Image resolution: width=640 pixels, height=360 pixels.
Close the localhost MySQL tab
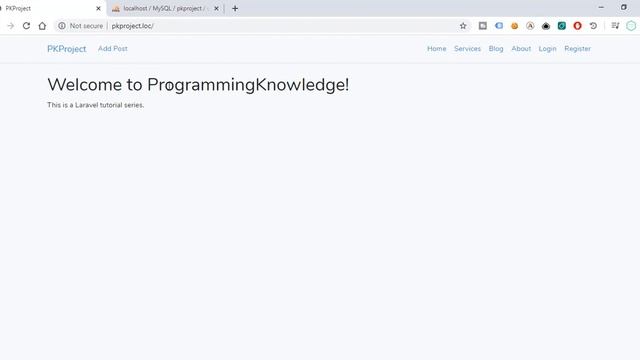pyautogui.click(x=216, y=8)
